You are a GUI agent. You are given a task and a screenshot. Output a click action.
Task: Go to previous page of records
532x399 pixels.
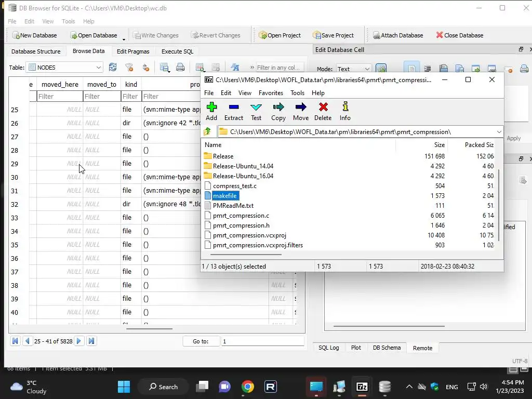tap(28, 341)
